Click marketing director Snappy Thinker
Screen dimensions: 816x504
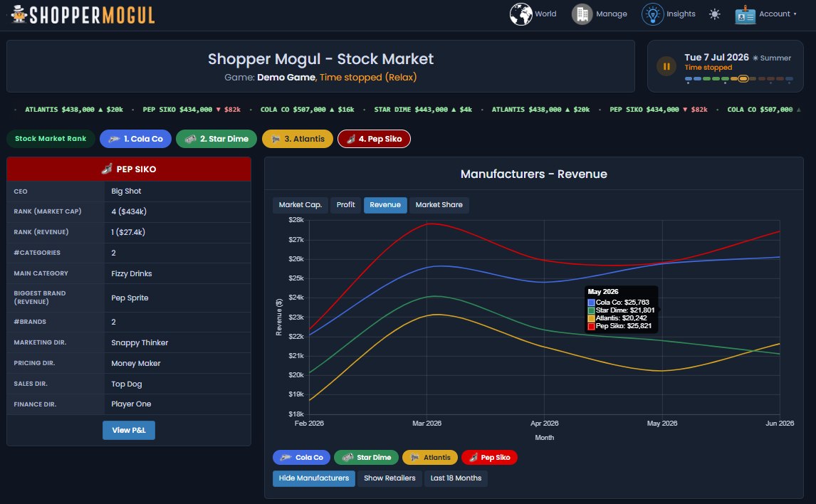[140, 342]
